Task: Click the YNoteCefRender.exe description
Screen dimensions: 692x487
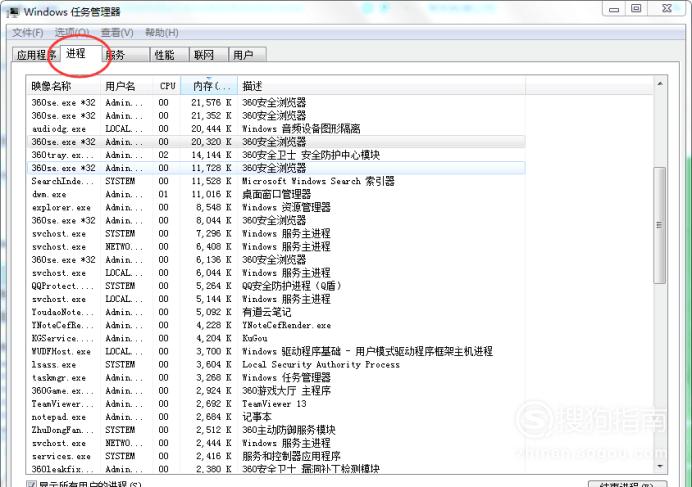Action: click(x=286, y=325)
